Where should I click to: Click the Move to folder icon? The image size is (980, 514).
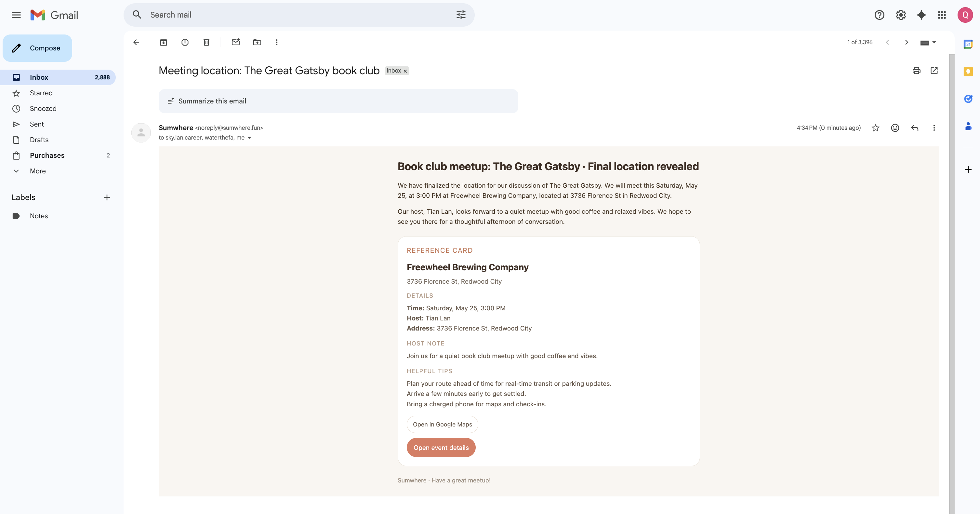click(x=257, y=42)
